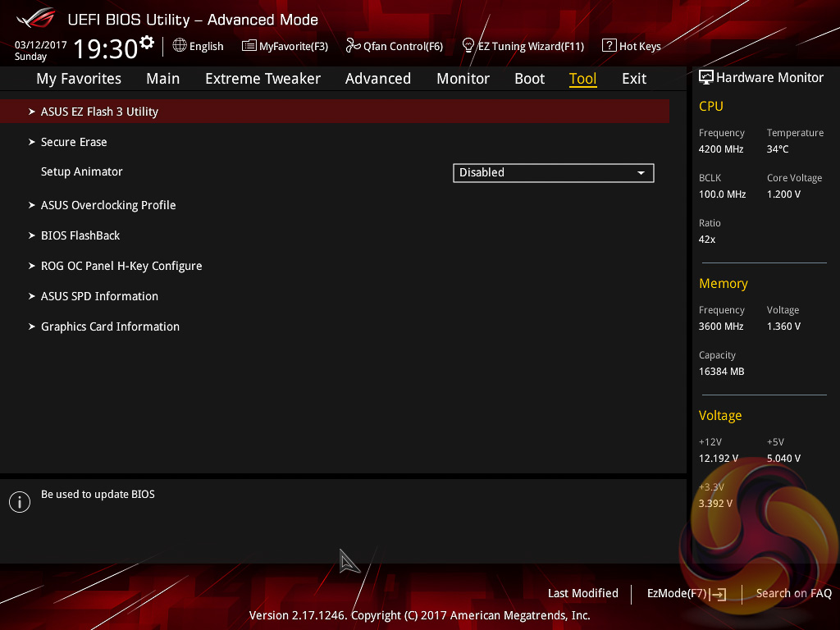This screenshot has width=840, height=630.
Task: Click the gear icon beside the clock
Action: (146, 42)
